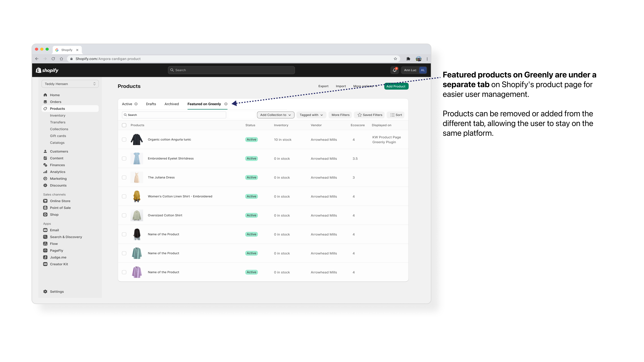Open the notifications bell
This screenshot has width=644, height=362.
point(395,70)
